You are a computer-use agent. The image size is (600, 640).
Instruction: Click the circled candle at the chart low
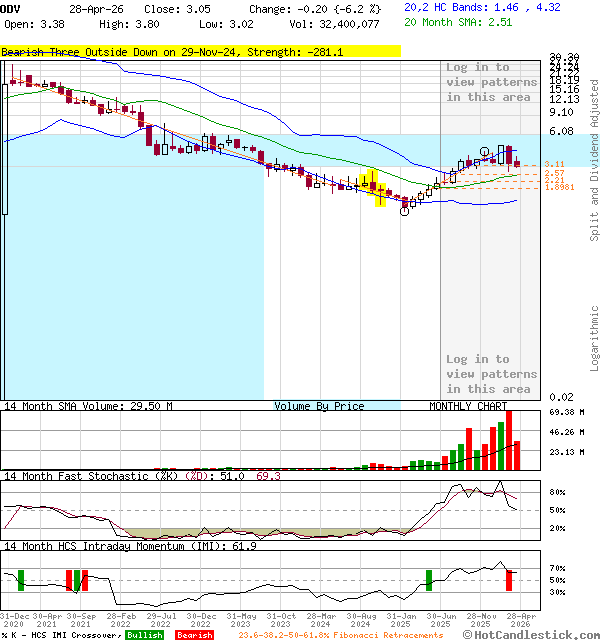tap(405, 206)
